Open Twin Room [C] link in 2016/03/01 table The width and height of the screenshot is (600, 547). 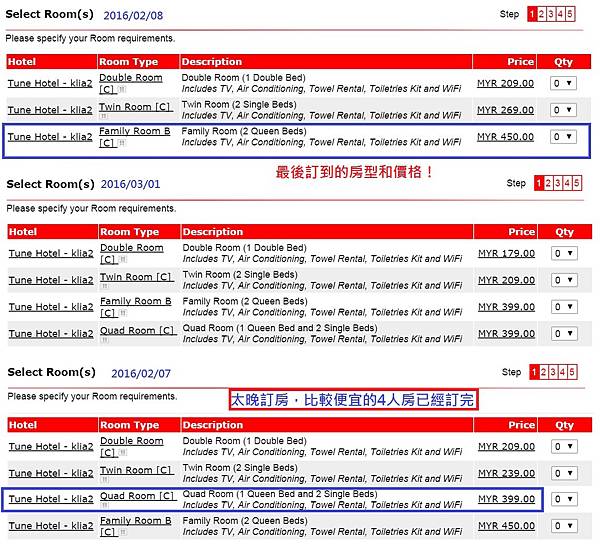click(x=137, y=277)
